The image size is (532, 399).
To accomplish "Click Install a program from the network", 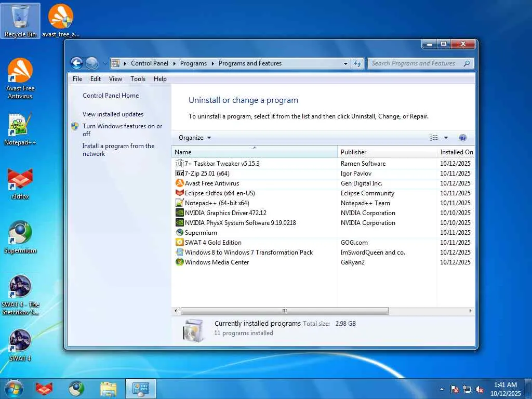I will [x=118, y=150].
